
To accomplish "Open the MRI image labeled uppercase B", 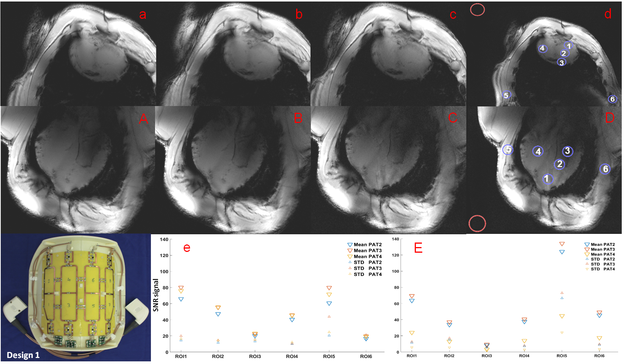I will pyautogui.click(x=233, y=169).
